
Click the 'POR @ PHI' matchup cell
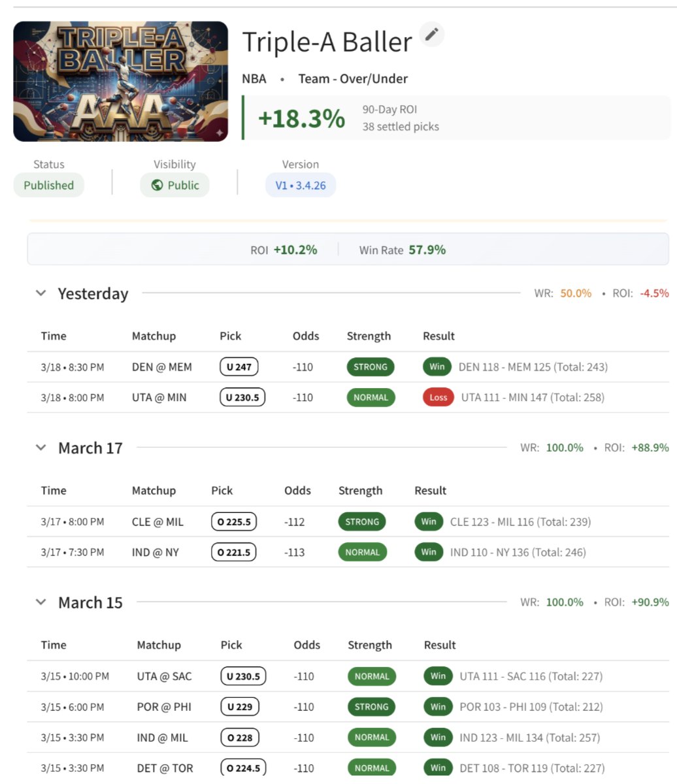point(164,707)
